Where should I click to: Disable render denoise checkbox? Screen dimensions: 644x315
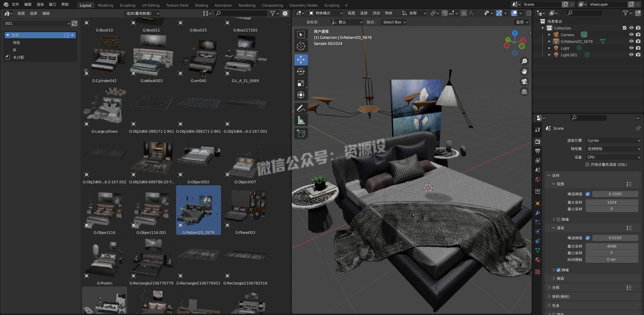558,270
